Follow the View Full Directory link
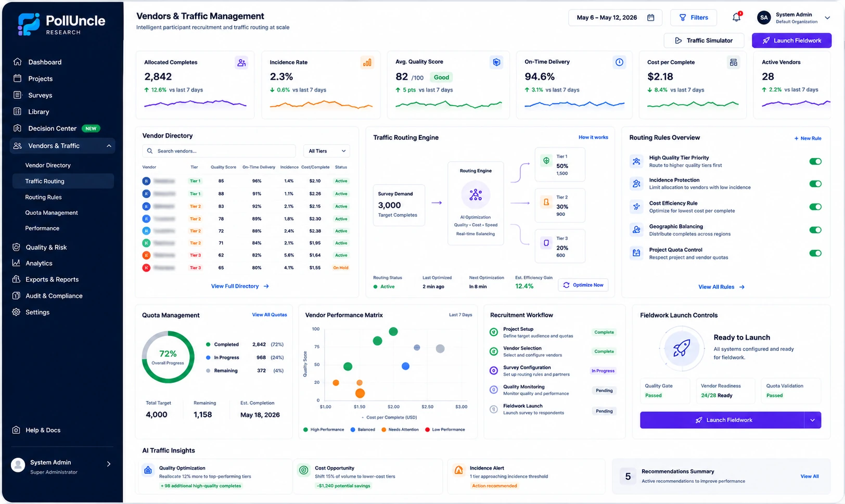 click(240, 286)
